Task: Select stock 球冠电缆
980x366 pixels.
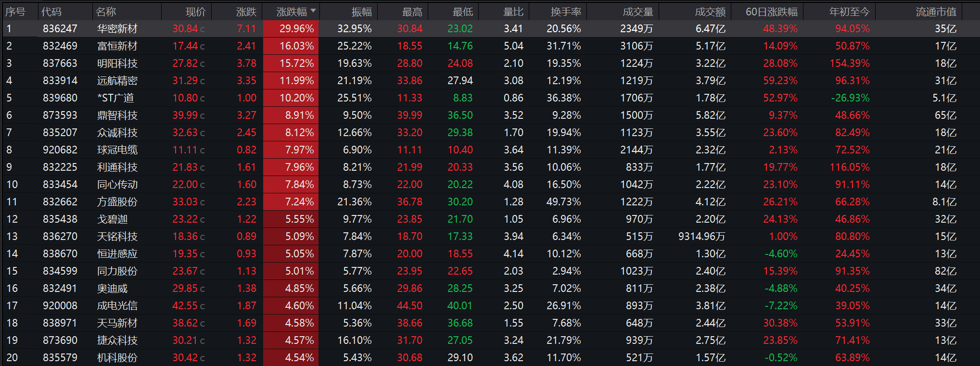Action: (x=117, y=150)
